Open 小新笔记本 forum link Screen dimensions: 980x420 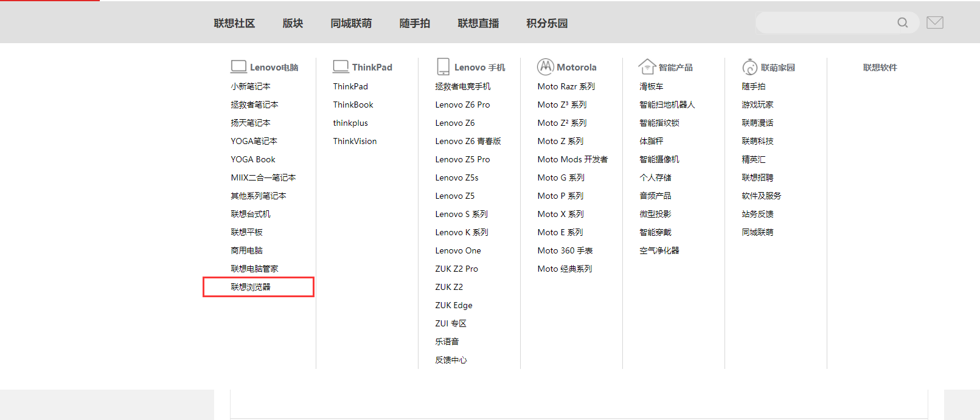tap(251, 86)
